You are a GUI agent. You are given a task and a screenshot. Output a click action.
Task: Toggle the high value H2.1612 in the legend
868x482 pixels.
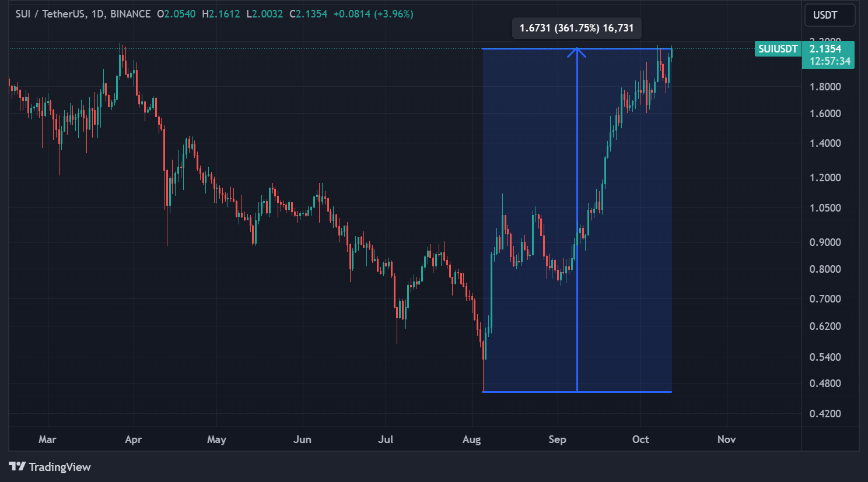coord(221,13)
